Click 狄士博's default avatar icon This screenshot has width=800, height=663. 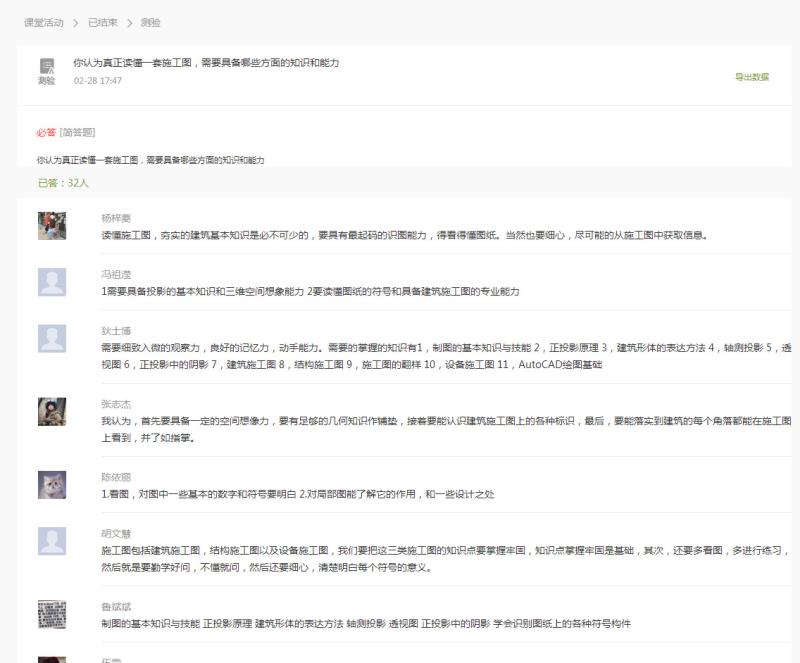pyautogui.click(x=52, y=339)
